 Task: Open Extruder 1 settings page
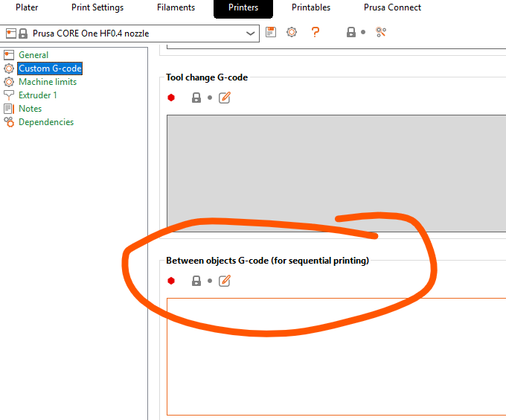(x=38, y=95)
